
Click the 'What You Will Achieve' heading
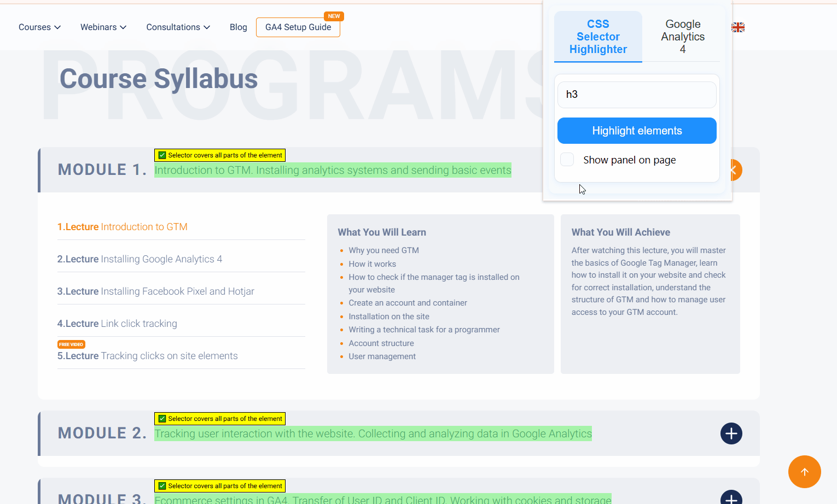(621, 232)
